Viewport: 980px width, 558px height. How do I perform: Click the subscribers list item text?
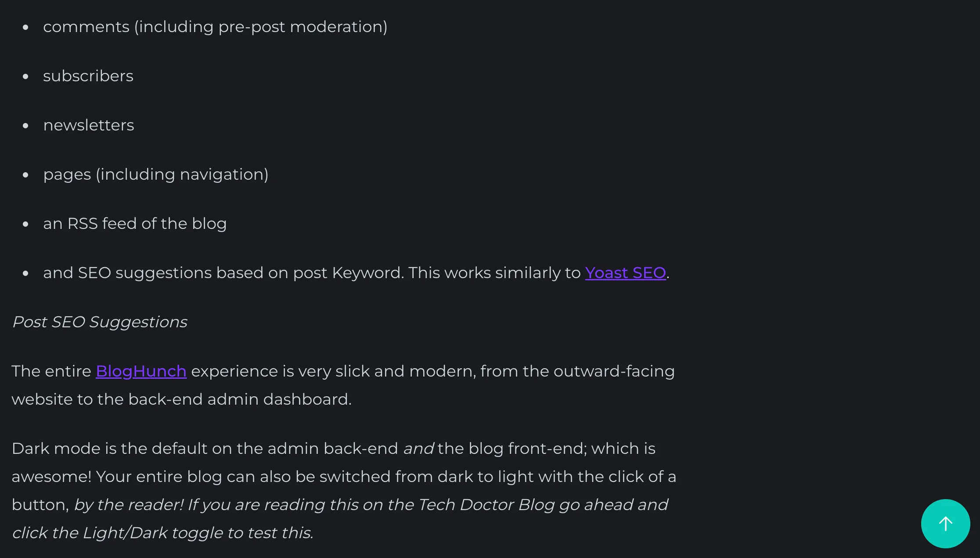88,76
